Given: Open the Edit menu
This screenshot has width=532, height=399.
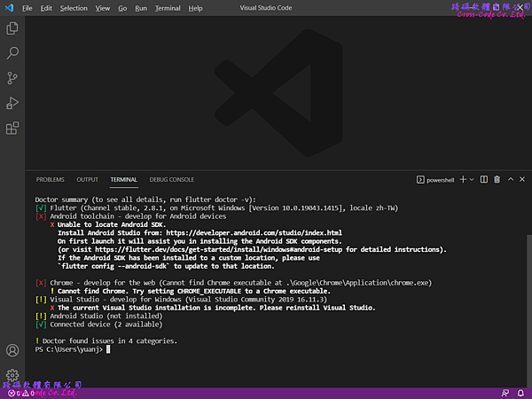Looking at the screenshot, I should click(46, 8).
